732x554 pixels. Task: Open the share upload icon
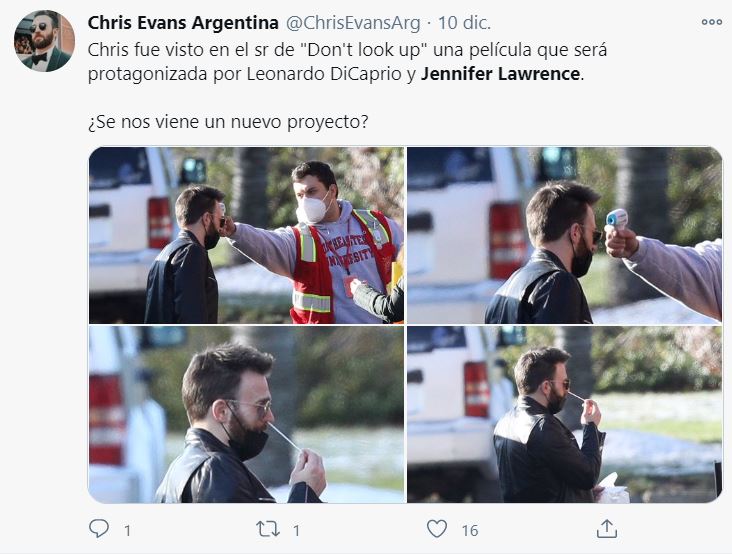(606, 529)
